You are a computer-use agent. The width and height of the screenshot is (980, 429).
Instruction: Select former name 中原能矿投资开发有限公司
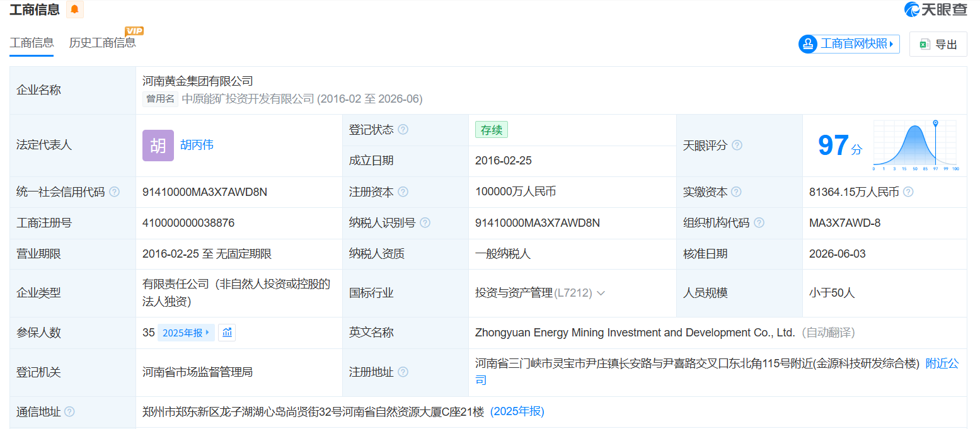pos(248,99)
